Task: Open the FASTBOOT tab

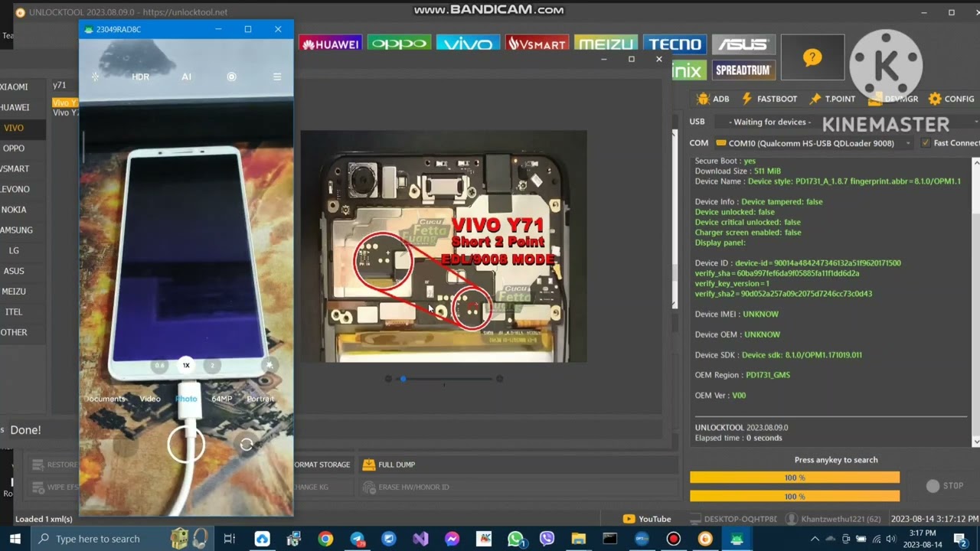Action: [x=769, y=99]
